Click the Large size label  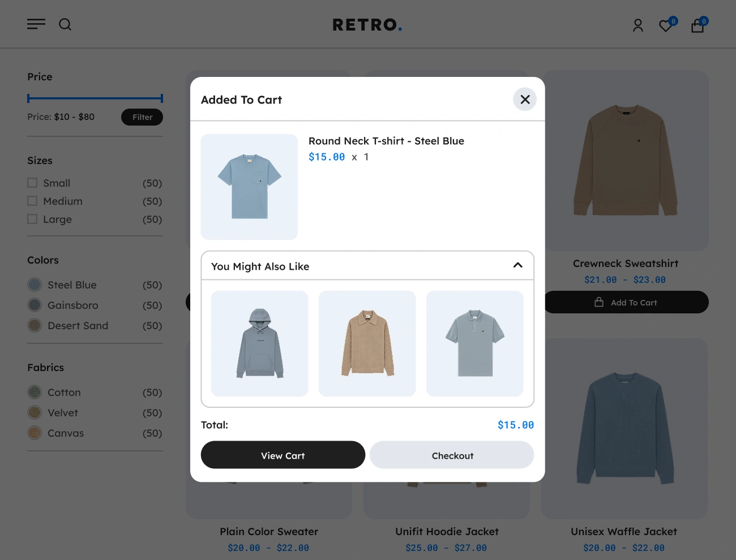tap(57, 219)
